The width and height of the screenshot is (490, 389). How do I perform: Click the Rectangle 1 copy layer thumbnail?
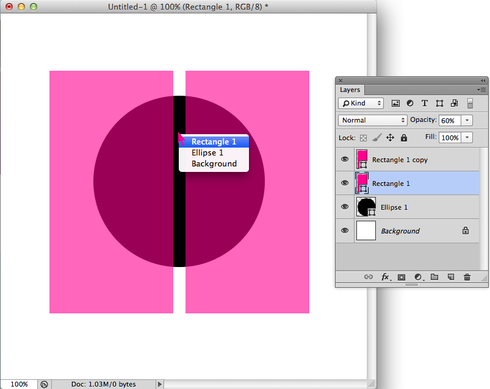click(362, 159)
